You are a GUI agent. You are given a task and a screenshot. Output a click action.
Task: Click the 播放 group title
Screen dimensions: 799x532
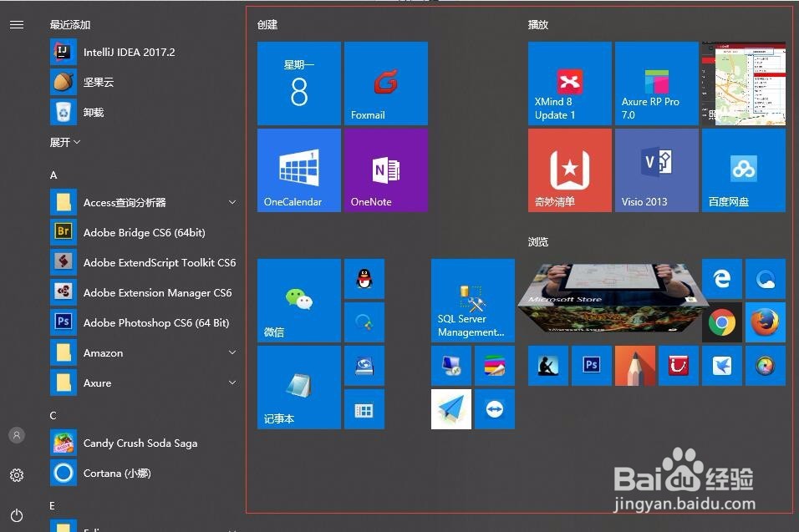point(538,24)
